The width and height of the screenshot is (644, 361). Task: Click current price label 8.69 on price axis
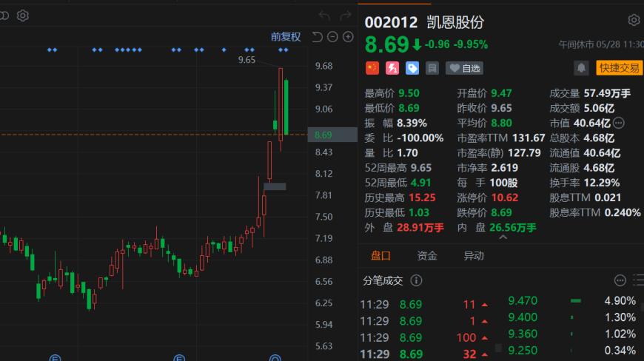point(332,135)
